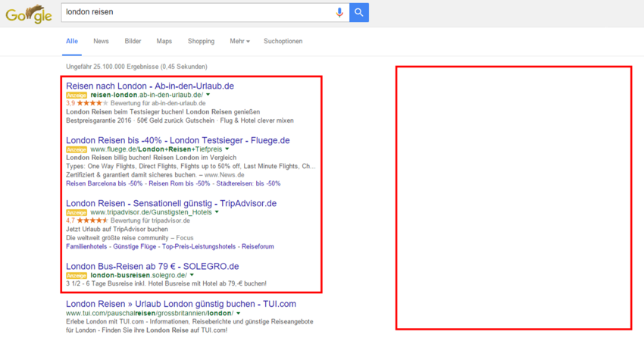Expand dropdown arrow next to tui.com URL

pyautogui.click(x=238, y=313)
